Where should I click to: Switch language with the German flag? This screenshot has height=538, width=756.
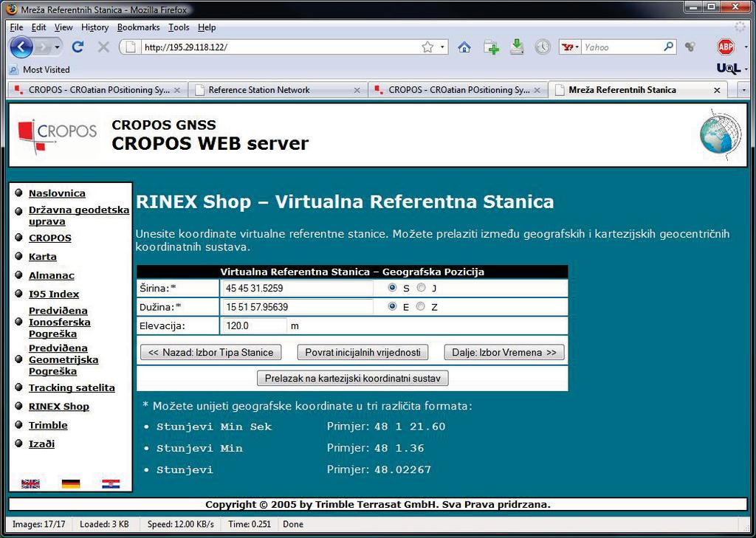[71, 483]
